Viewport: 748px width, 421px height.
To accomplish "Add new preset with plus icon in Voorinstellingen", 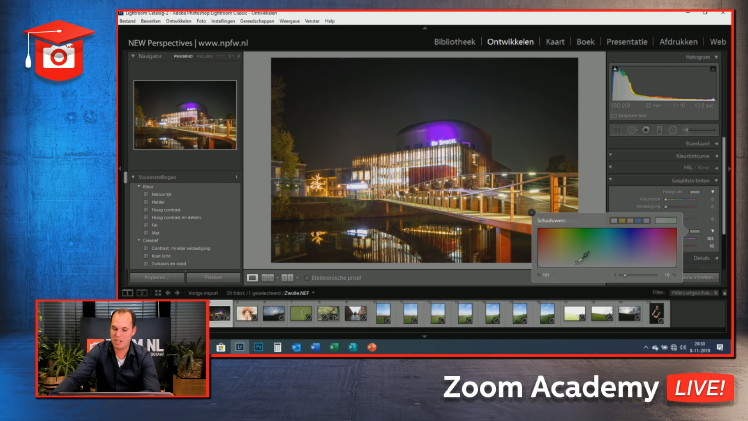I will pyautogui.click(x=237, y=177).
